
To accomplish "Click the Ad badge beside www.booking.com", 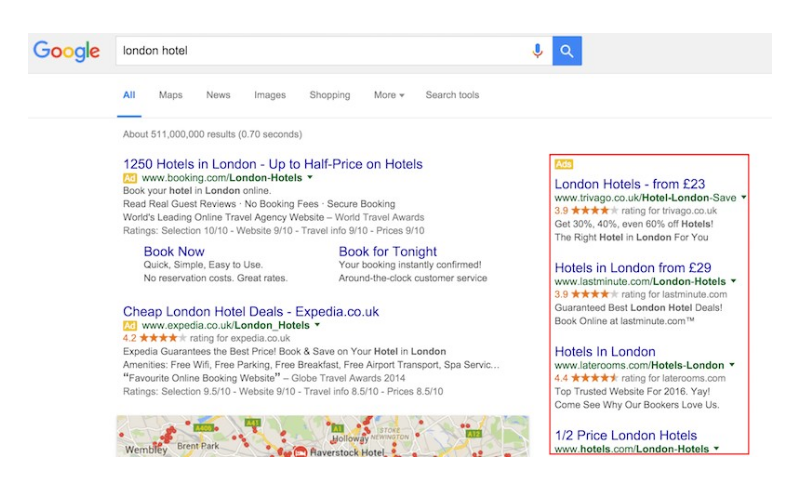I will coord(130,178).
